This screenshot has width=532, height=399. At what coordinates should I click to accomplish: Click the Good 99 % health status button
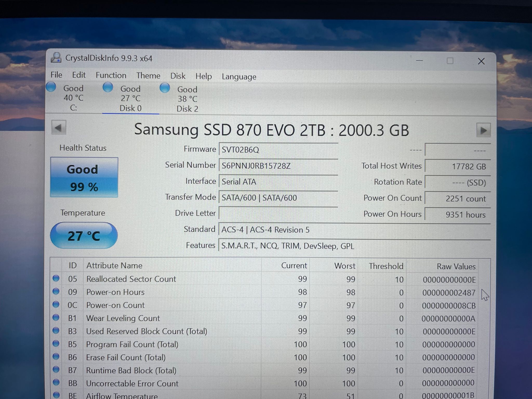[x=84, y=177]
